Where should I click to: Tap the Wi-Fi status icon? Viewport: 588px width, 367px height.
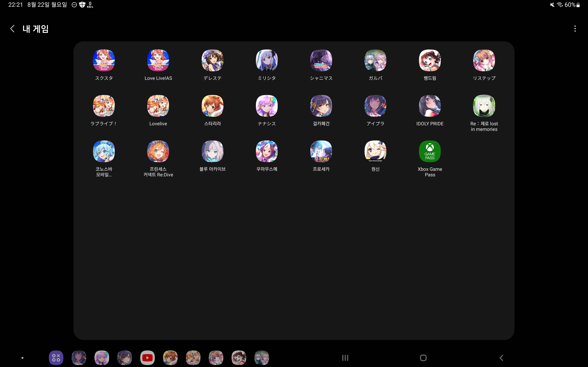pyautogui.click(x=560, y=5)
